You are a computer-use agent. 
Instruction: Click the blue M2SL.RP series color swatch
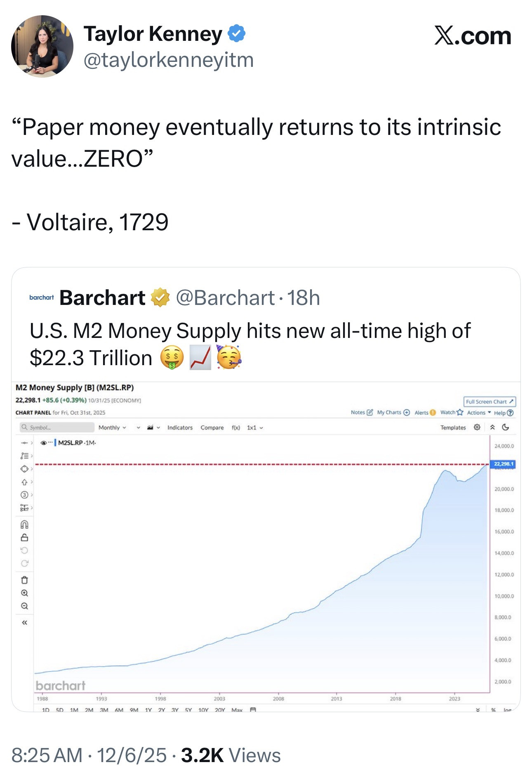[x=55, y=443]
